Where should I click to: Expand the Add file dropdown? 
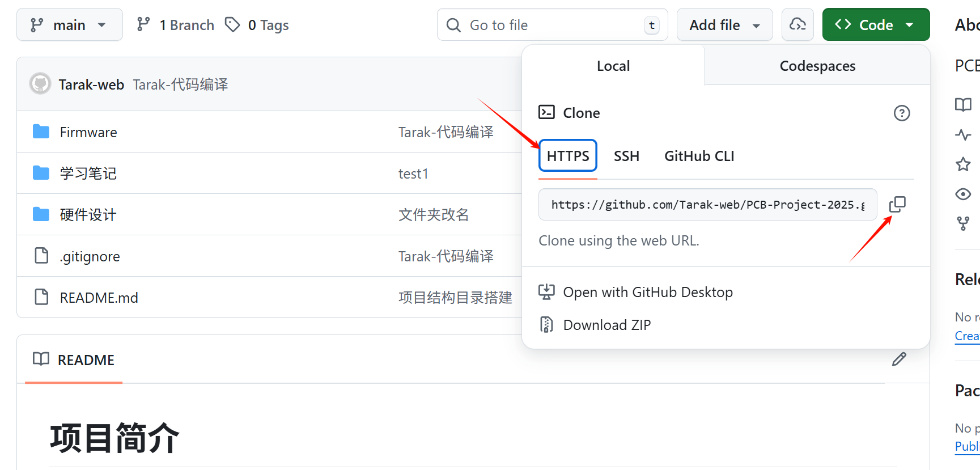(x=724, y=24)
